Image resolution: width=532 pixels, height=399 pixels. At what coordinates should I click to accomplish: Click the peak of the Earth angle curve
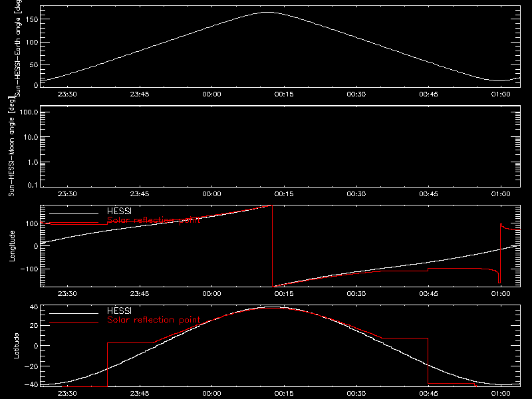[x=268, y=13]
